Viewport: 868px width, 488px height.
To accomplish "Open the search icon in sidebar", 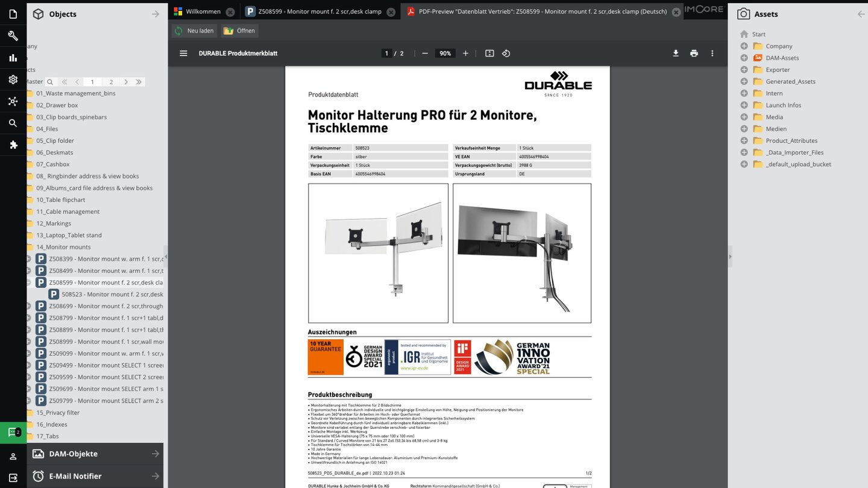I will click(13, 123).
